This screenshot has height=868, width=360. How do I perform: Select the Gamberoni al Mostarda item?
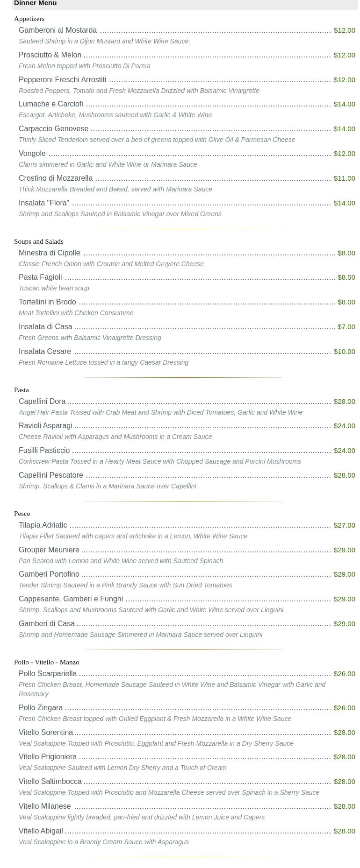click(x=58, y=30)
